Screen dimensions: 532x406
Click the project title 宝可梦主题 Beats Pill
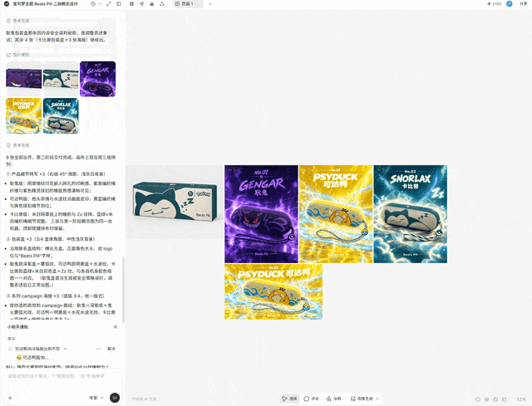tap(45, 3)
